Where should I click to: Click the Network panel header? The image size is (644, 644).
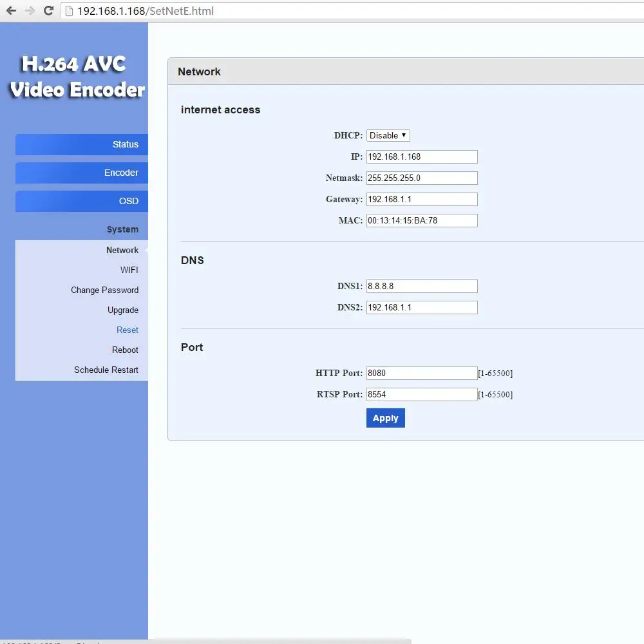(x=405, y=71)
